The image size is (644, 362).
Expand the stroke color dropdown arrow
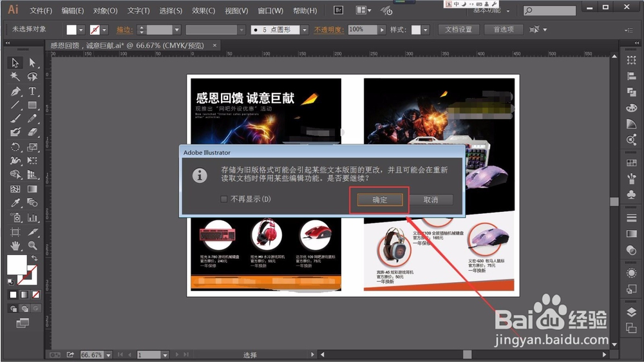click(x=104, y=30)
